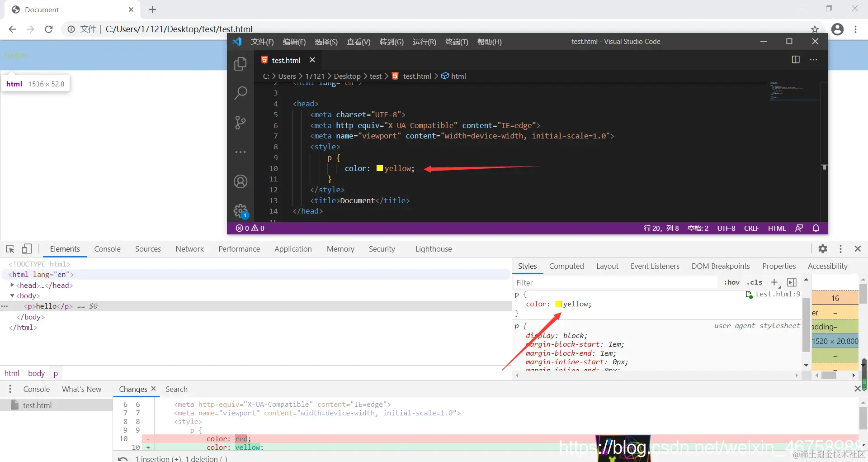This screenshot has height=462, width=868.
Task: Open VS Code Manage gear menu
Action: coord(241,211)
